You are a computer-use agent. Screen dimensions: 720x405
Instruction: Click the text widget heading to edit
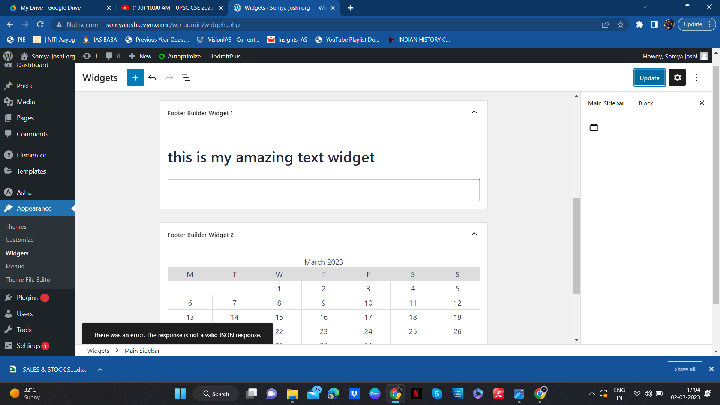271,157
